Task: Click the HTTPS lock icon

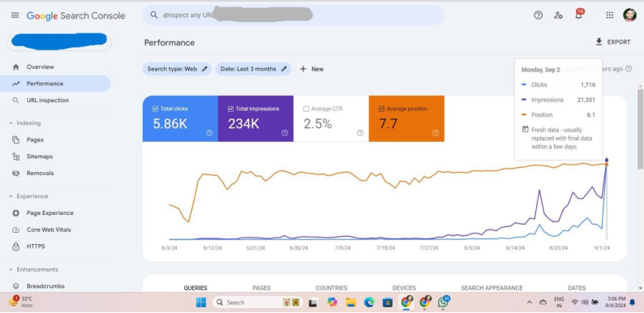Action: point(15,247)
